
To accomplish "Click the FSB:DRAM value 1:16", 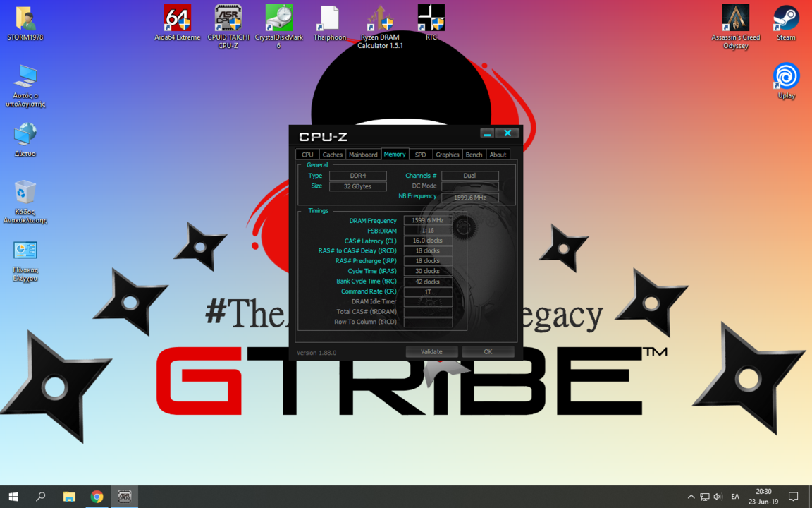I will pyautogui.click(x=428, y=231).
